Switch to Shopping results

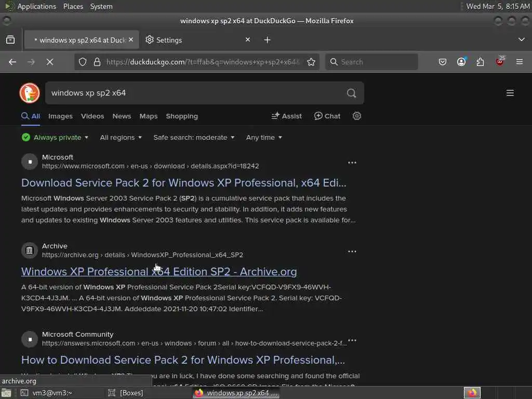[x=182, y=116]
